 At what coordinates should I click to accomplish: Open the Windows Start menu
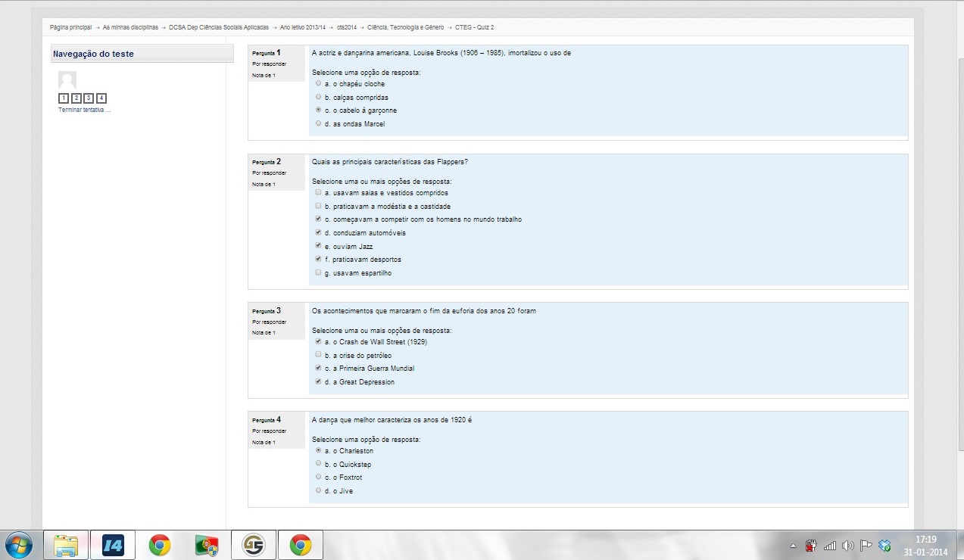tap(18, 545)
